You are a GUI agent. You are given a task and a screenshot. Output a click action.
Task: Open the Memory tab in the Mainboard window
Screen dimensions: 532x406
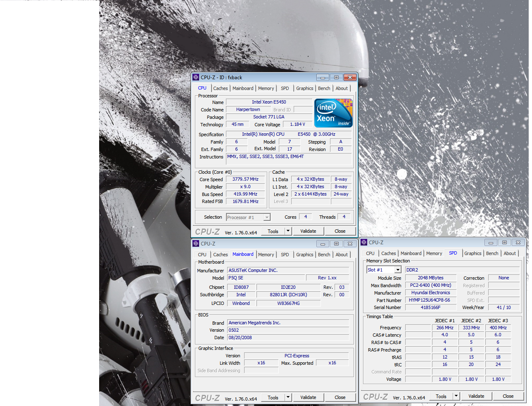(266, 255)
